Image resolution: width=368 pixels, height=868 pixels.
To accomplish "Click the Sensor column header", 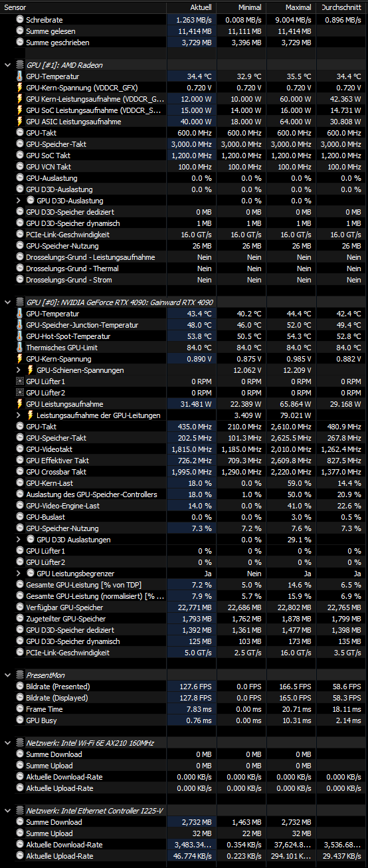I will tap(84, 7).
